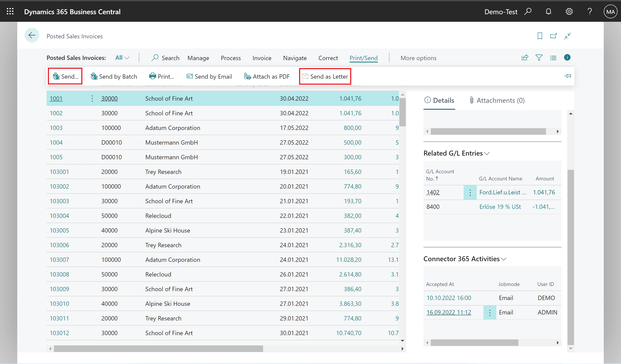
Task: Click due date 29.01.2021
Action: click(294, 318)
